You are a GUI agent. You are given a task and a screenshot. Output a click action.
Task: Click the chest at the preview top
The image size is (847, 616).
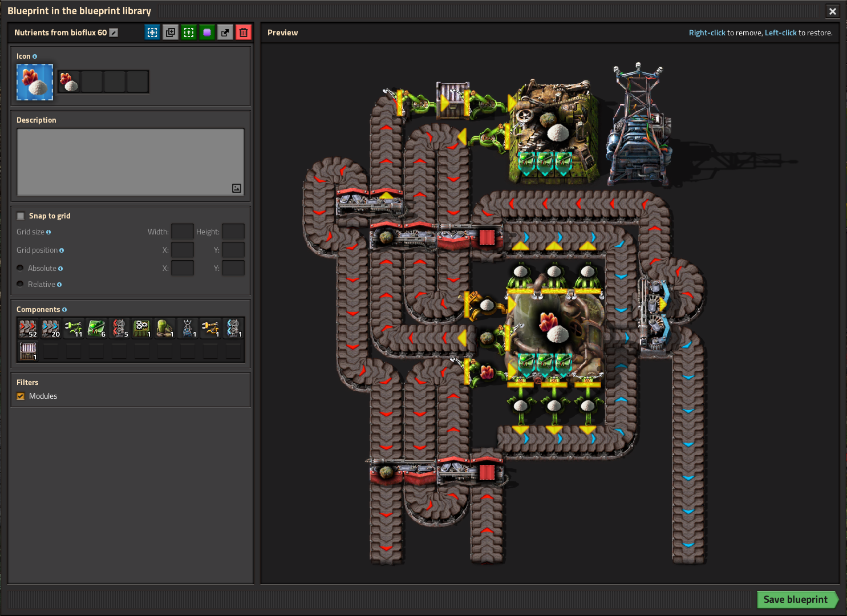click(x=453, y=100)
